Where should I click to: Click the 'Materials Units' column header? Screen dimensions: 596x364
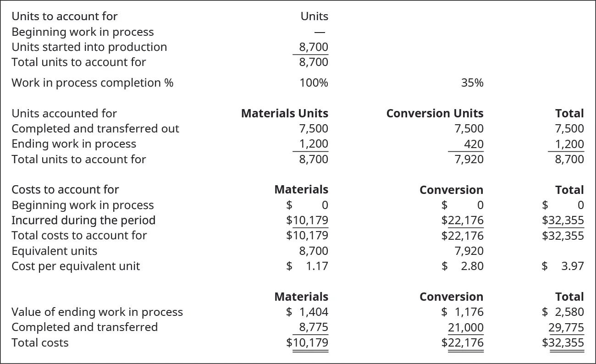point(285,114)
